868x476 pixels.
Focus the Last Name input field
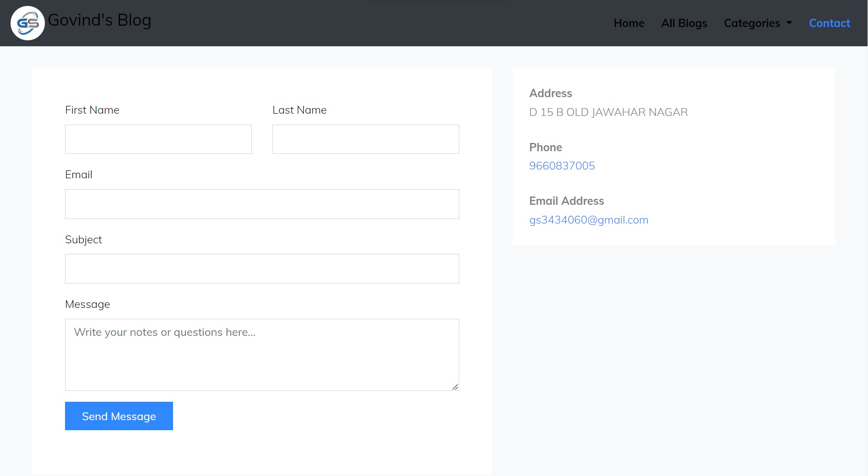tap(366, 139)
